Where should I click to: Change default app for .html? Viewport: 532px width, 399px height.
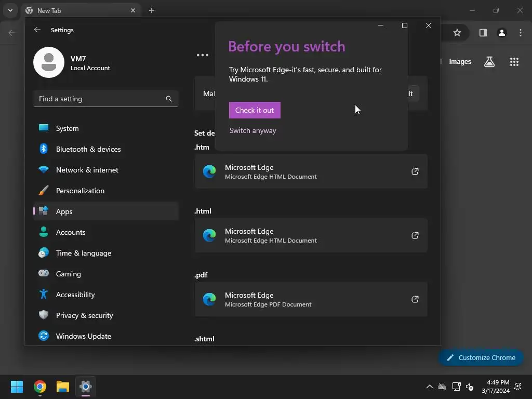pos(311,235)
